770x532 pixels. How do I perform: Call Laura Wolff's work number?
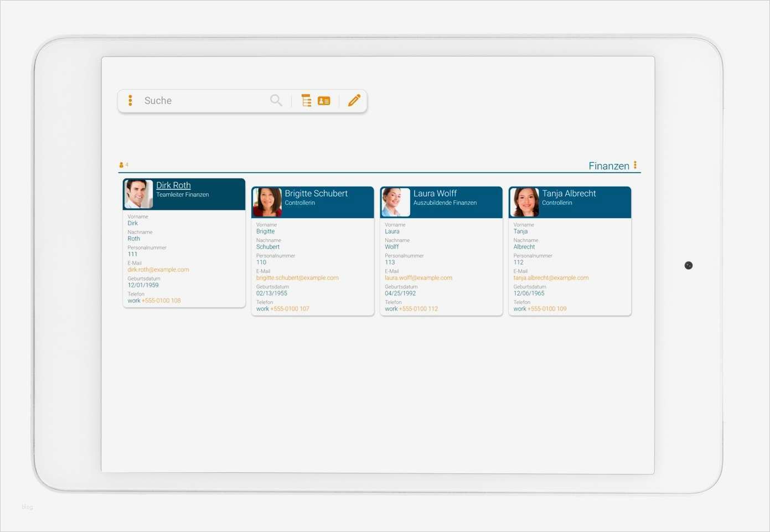click(420, 308)
